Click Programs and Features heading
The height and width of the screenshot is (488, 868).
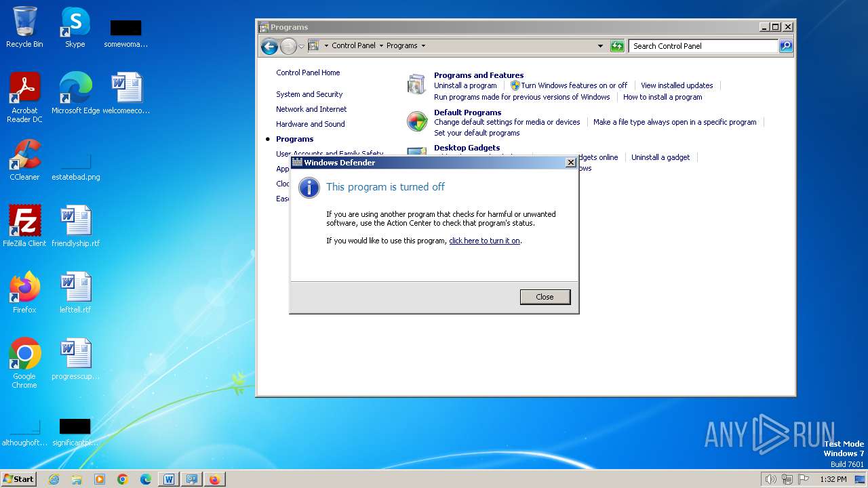(x=479, y=75)
